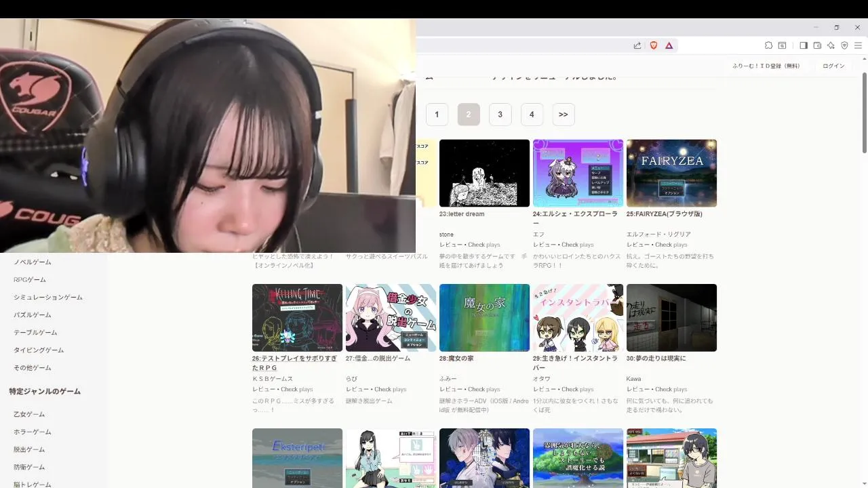The height and width of the screenshot is (488, 868).
Task: Open テーブルゲーム category
Action: tap(35, 333)
